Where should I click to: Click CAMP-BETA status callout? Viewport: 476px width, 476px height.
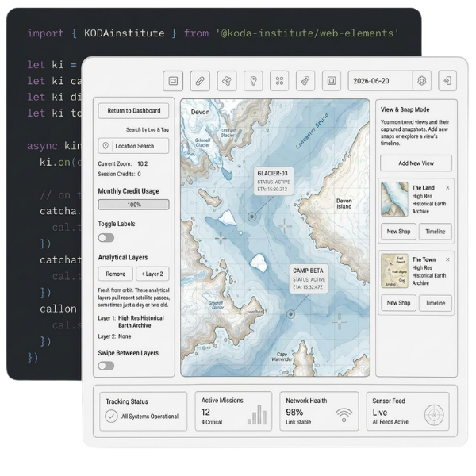(x=309, y=278)
